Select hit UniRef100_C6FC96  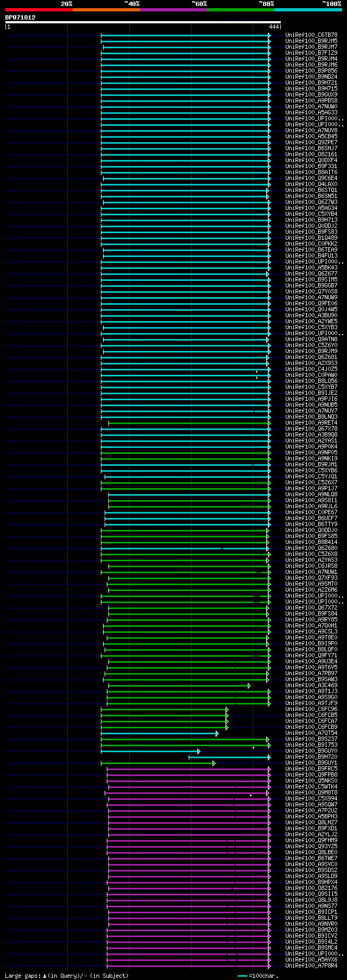point(311,709)
